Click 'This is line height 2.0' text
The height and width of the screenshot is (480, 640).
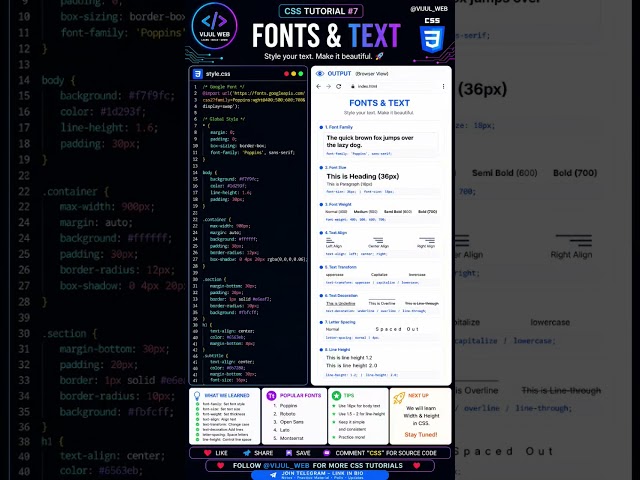(x=351, y=366)
